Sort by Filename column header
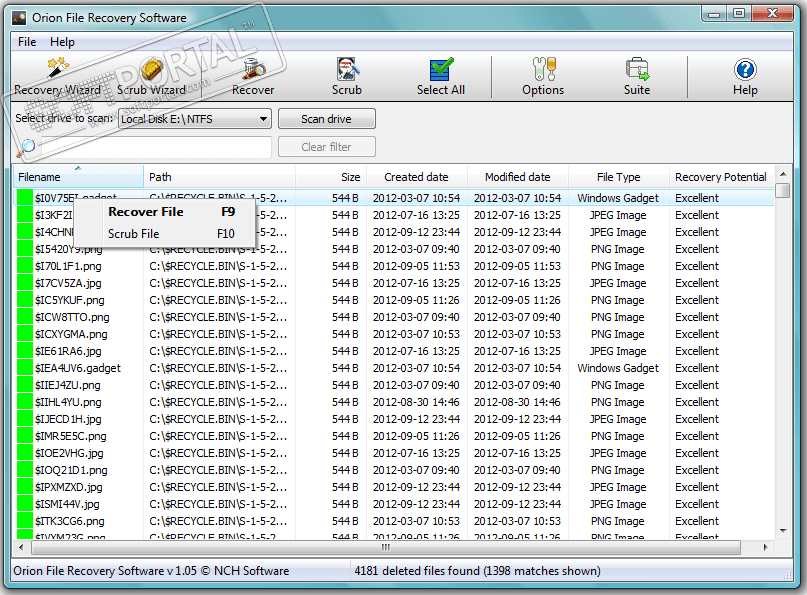This screenshot has height=595, width=807. pyautogui.click(x=78, y=177)
